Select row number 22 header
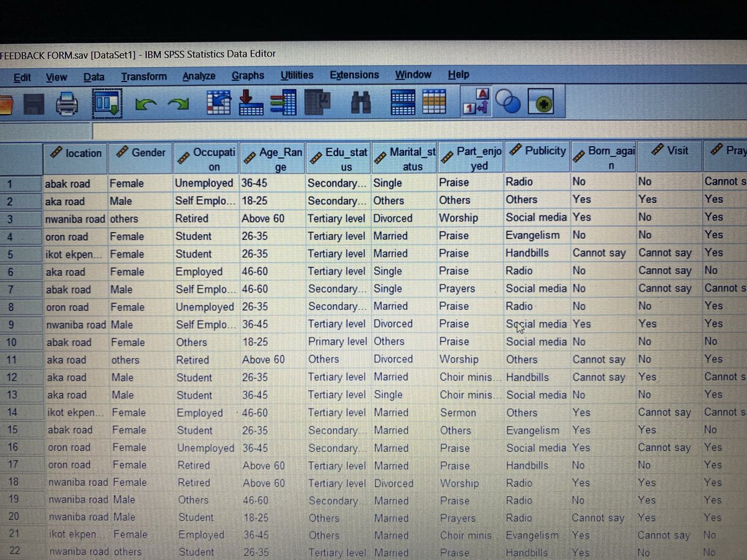This screenshot has width=747, height=560. tap(24, 552)
